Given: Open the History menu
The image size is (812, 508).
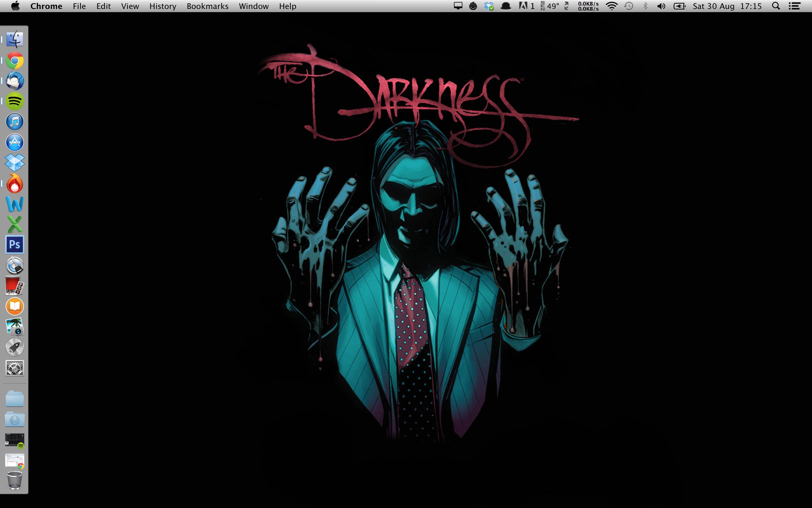Looking at the screenshot, I should [163, 6].
